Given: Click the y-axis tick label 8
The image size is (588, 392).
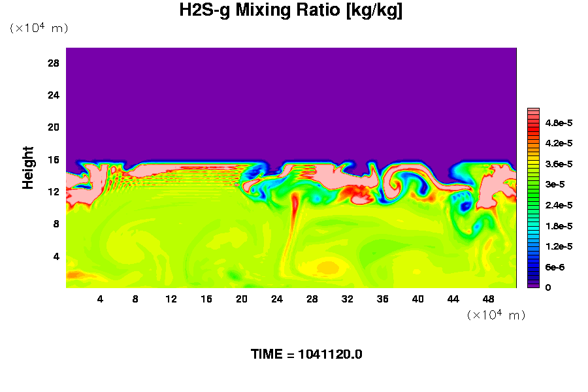Looking at the screenshot, I should click(56, 223).
